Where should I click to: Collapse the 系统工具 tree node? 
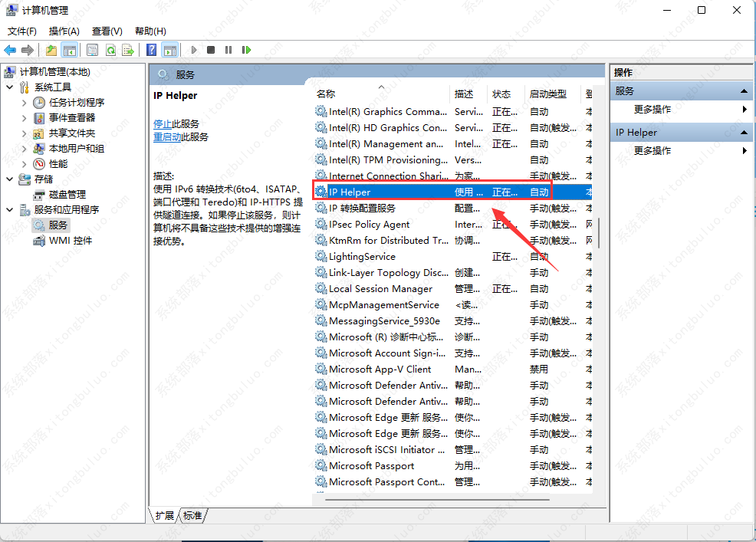tap(10, 87)
